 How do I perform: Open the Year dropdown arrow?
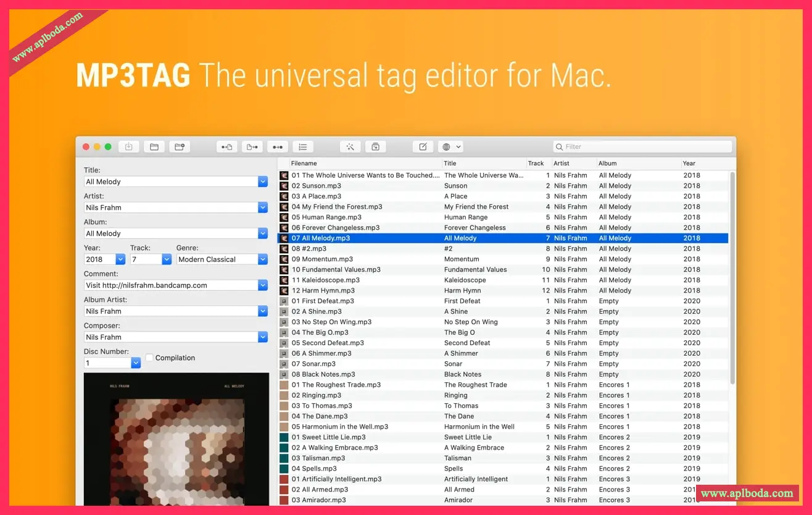[x=120, y=259]
